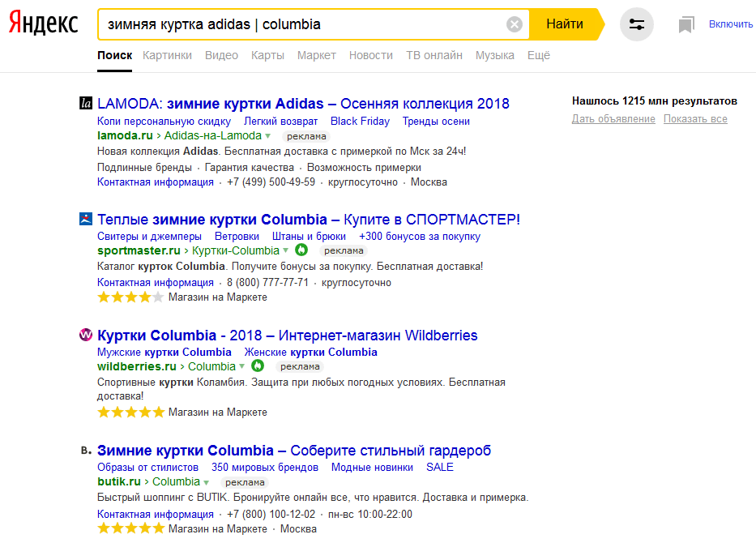The width and height of the screenshot is (756, 543).
Task: Click the Yandex logo
Action: coord(44,24)
